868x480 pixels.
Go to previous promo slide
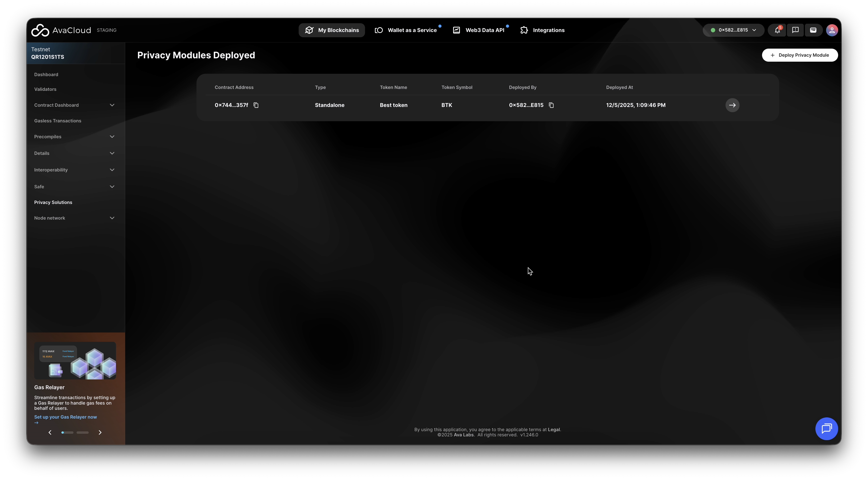(50, 433)
